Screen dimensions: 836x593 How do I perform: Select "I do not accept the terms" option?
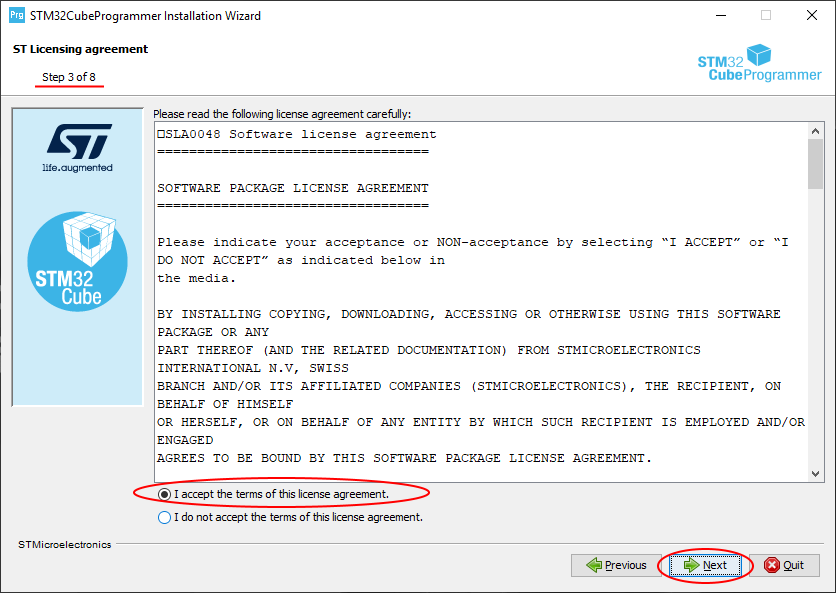click(x=165, y=517)
